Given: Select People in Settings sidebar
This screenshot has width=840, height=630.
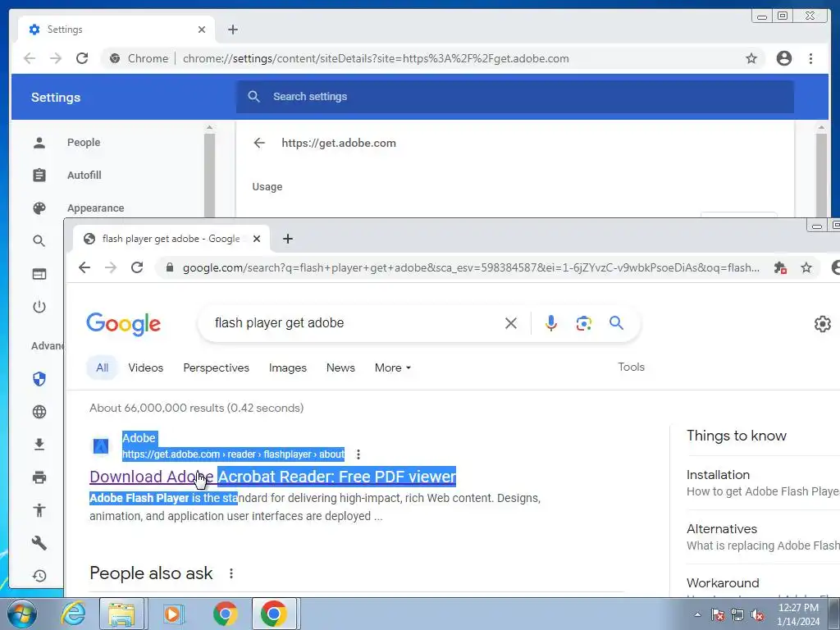Looking at the screenshot, I should 84,143.
